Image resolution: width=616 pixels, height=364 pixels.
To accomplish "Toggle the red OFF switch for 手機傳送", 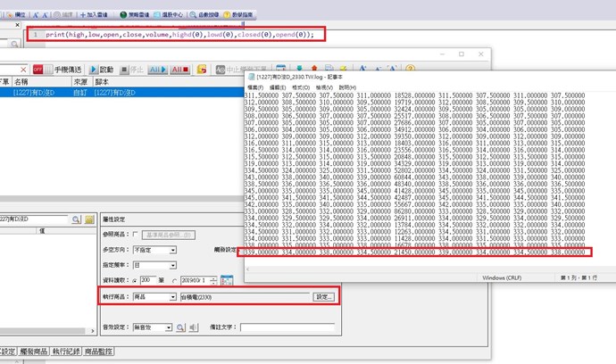I will click(38, 69).
